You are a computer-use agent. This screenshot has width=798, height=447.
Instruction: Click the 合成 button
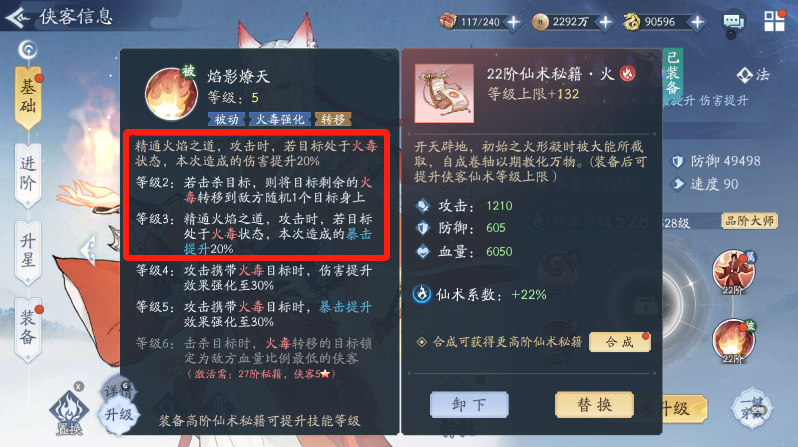[619, 342]
